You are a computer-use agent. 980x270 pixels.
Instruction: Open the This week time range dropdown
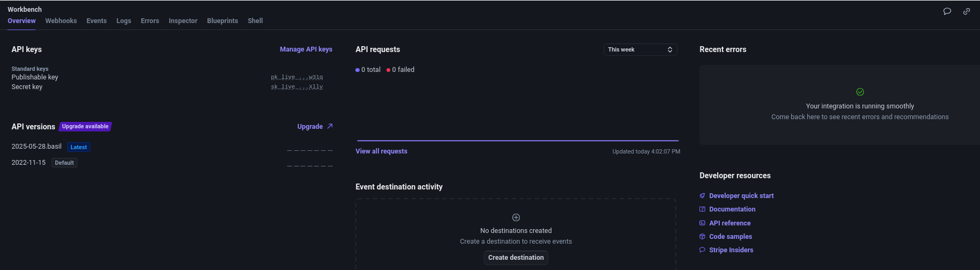point(640,49)
